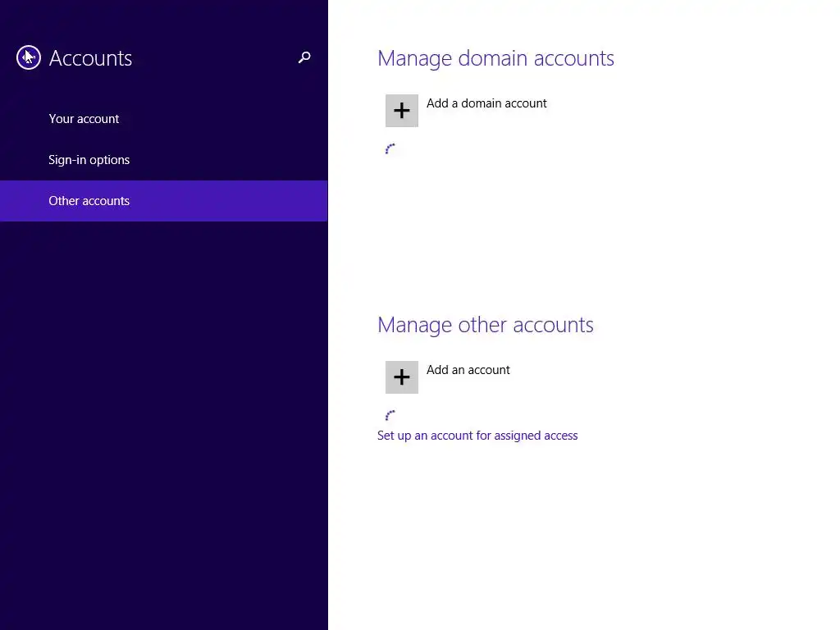Click blank space between the two Manage sections
The height and width of the screenshot is (630, 840).
click(x=536, y=235)
